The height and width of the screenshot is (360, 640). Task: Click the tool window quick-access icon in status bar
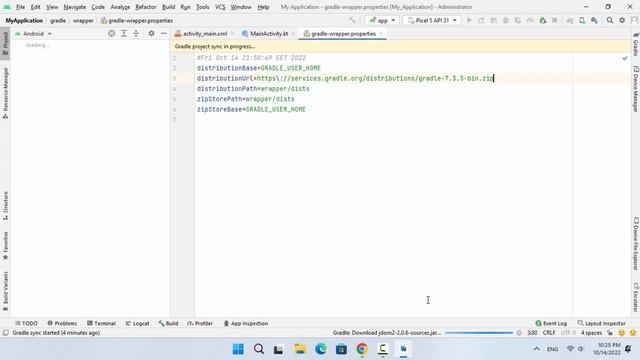5,333
